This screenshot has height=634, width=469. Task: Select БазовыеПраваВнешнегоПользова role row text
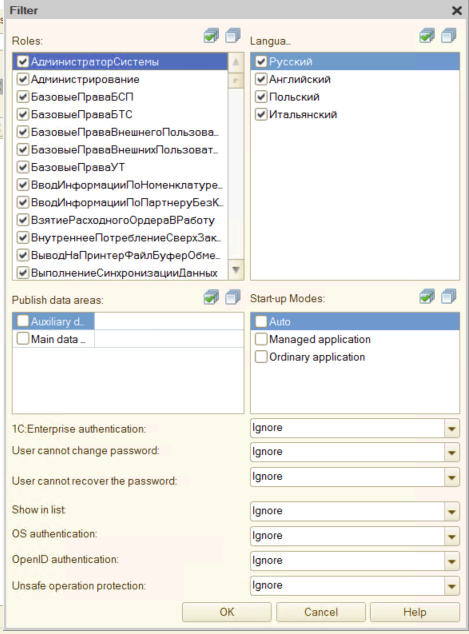click(x=125, y=132)
